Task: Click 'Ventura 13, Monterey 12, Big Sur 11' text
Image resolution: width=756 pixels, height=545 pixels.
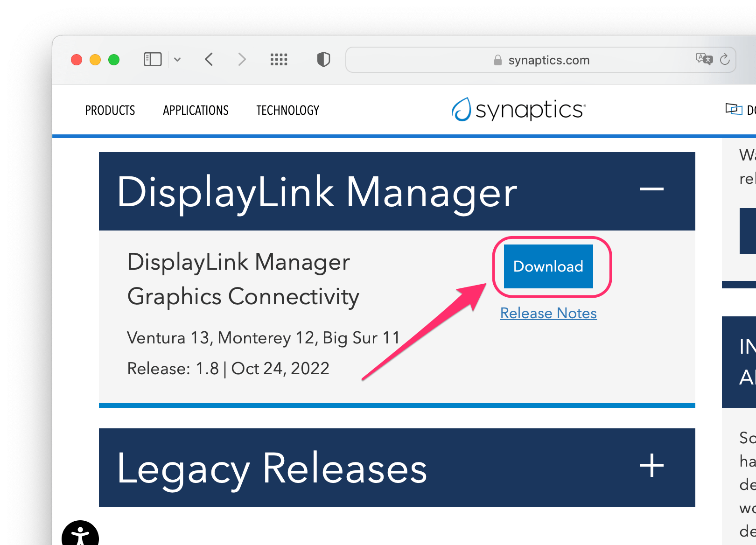Action: click(264, 337)
